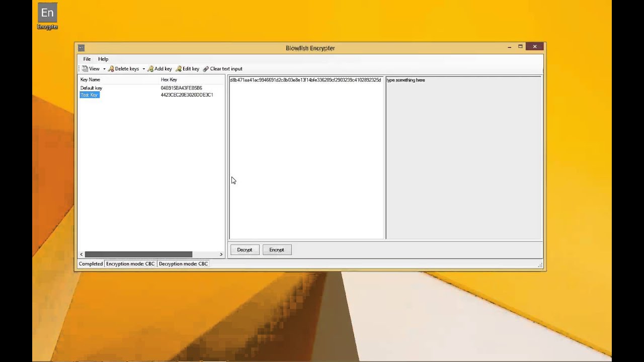Click Decryption mode: CBC status entry
The image size is (644, 362).
(183, 264)
